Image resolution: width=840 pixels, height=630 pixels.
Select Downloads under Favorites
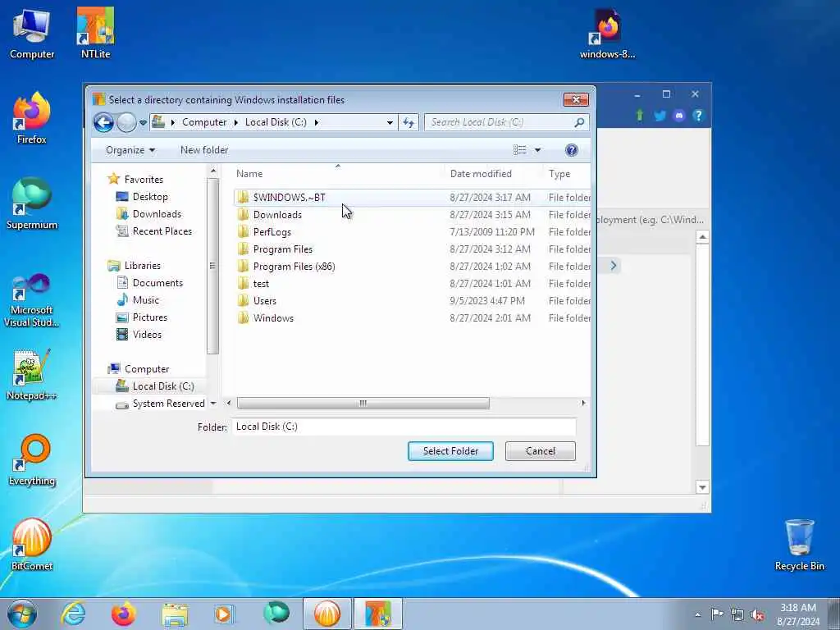point(157,214)
